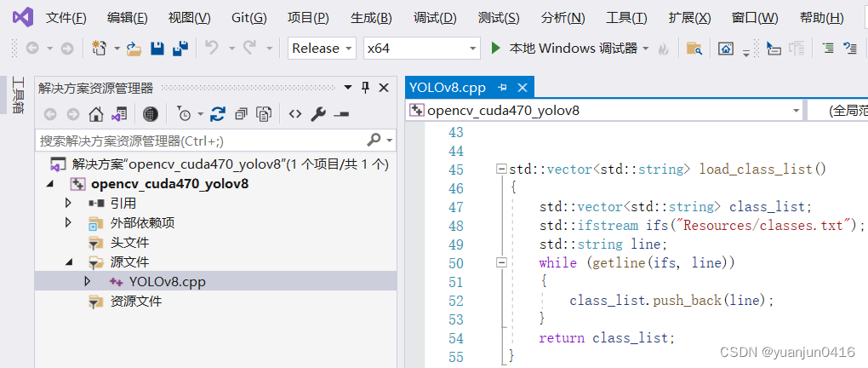Screen dimensions: 868x368
Task: Open pending changes filter clock icon
Action: coord(184,114)
